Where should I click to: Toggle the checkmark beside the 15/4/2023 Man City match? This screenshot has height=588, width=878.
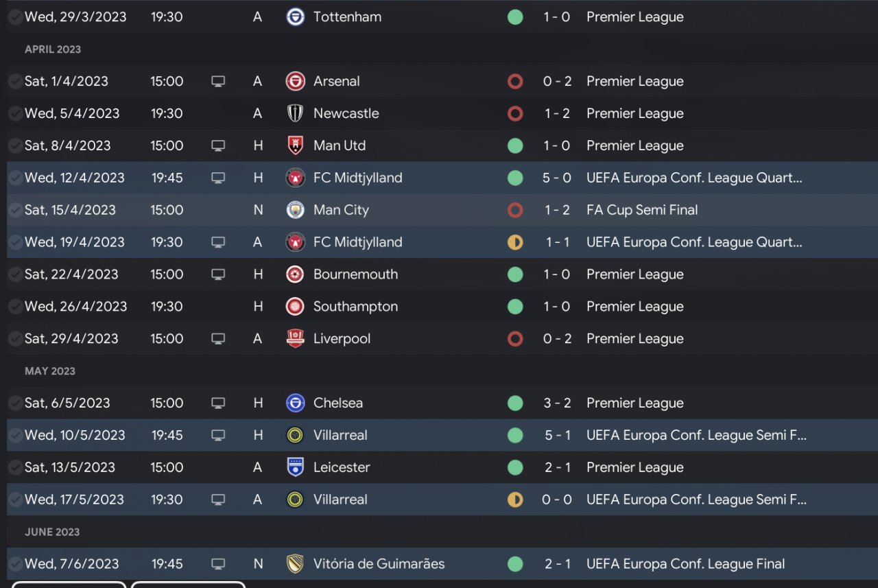pyautogui.click(x=14, y=210)
